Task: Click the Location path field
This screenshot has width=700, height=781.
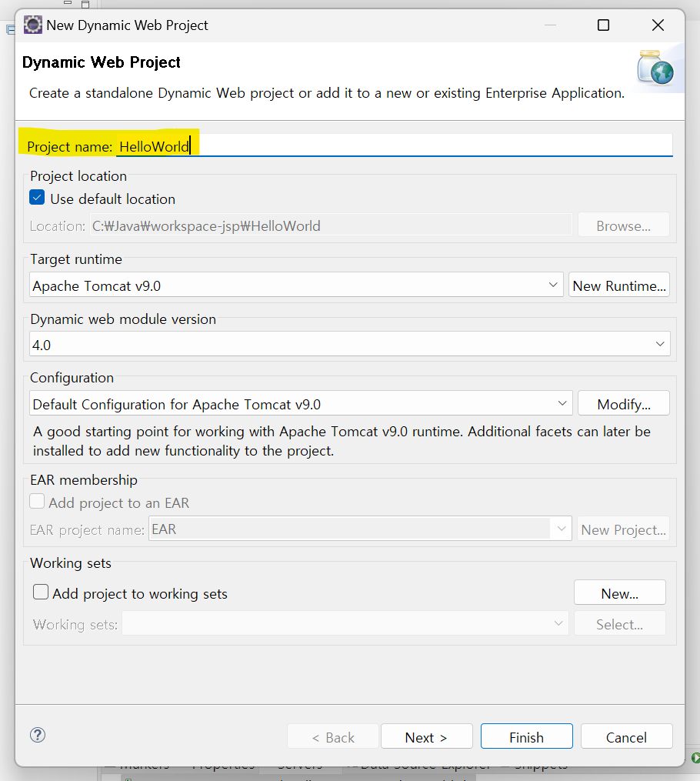Action: coord(331,225)
